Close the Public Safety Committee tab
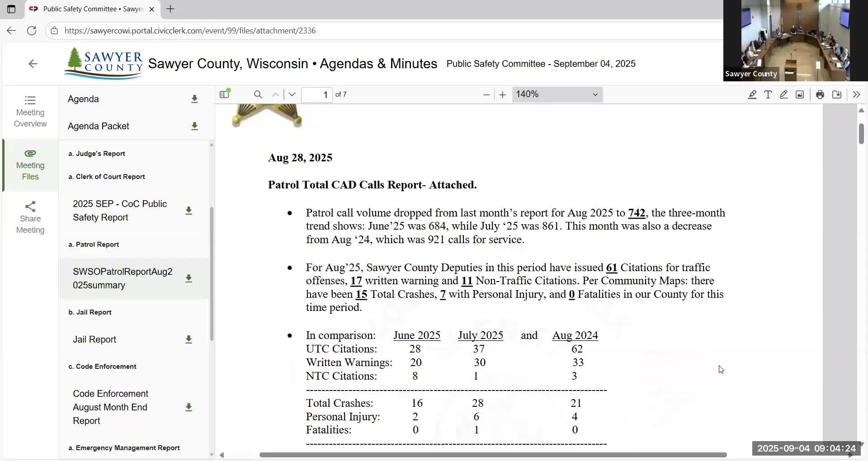Viewport: 868px width, 461px height. (152, 9)
